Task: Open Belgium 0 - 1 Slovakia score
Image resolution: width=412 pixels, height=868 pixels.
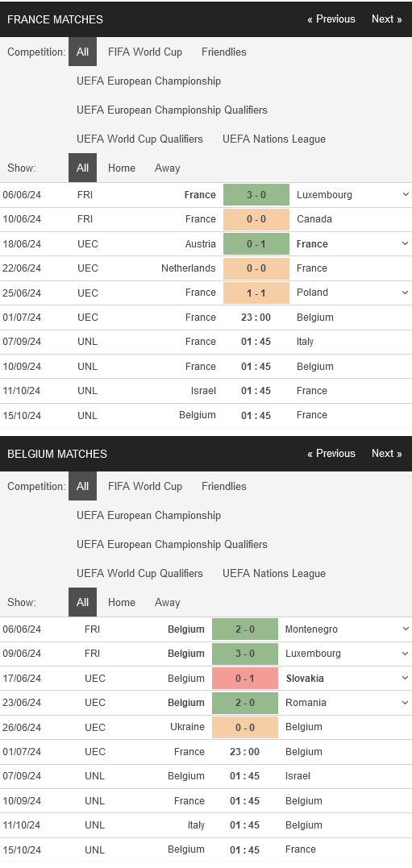Action: tap(245, 678)
